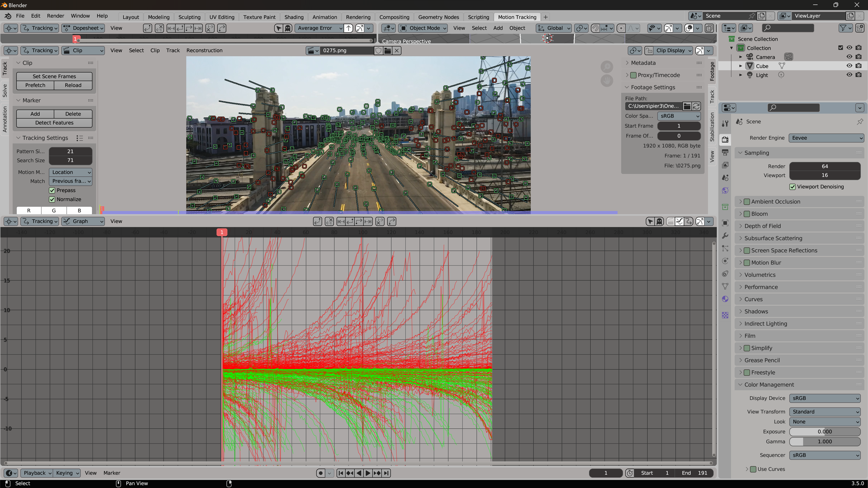Switch to the Compositing workspace tab
Screen dimensions: 868x488
pos(394,17)
